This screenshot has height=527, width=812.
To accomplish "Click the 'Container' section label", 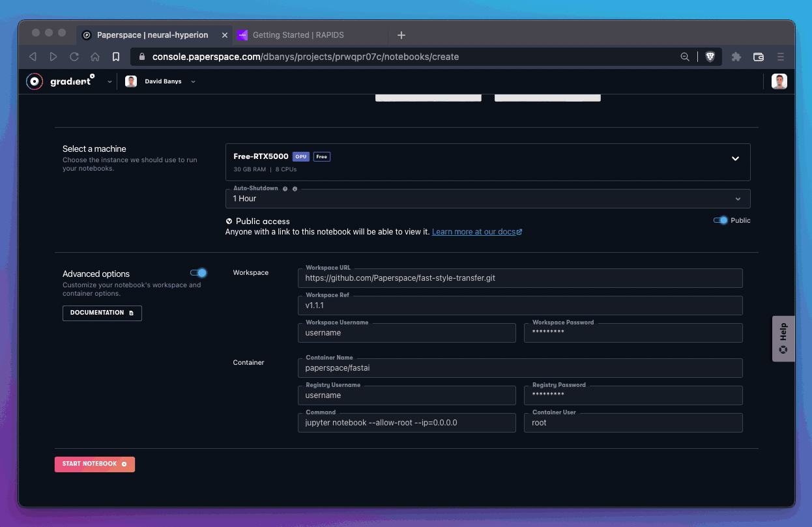I will pos(249,362).
